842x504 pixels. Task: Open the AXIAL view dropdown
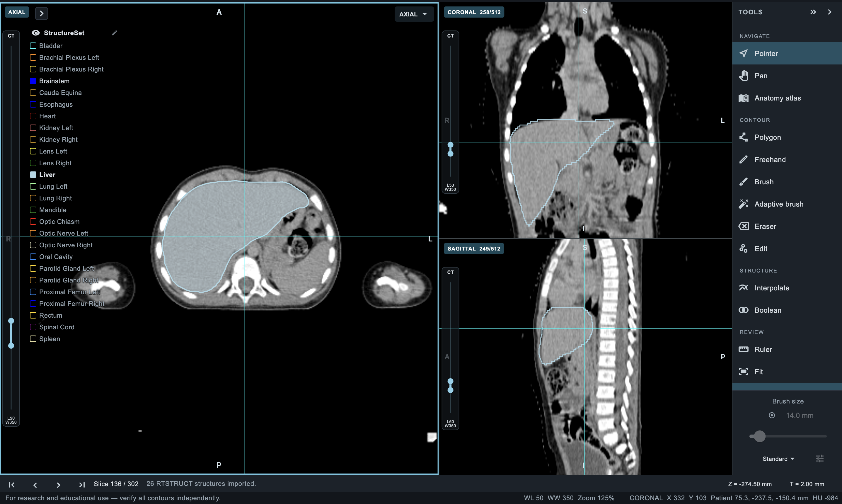(414, 14)
